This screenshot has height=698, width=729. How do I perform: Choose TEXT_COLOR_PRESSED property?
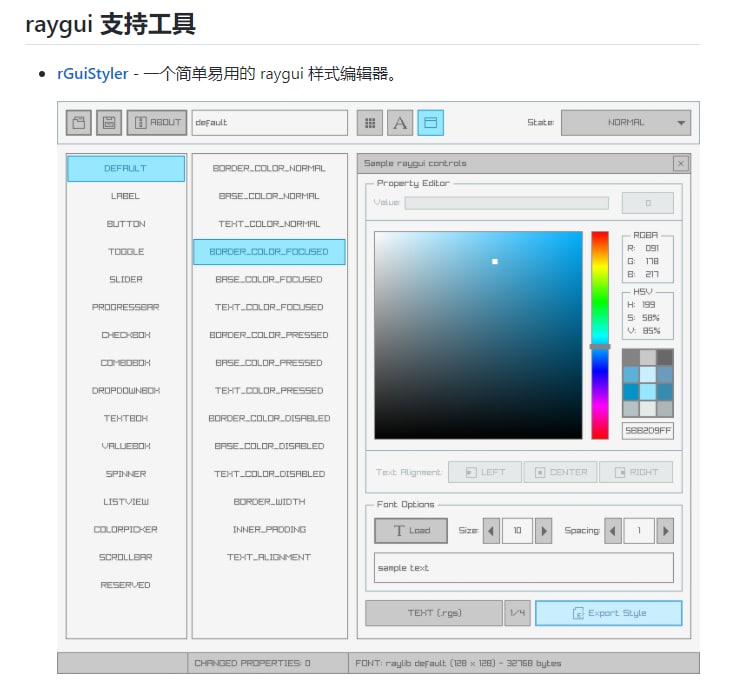269,391
